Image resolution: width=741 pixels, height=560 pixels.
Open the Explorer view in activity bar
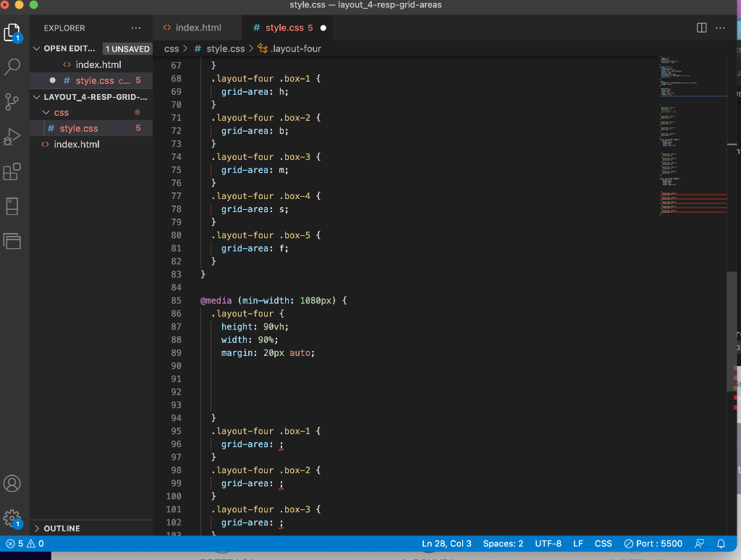click(13, 33)
